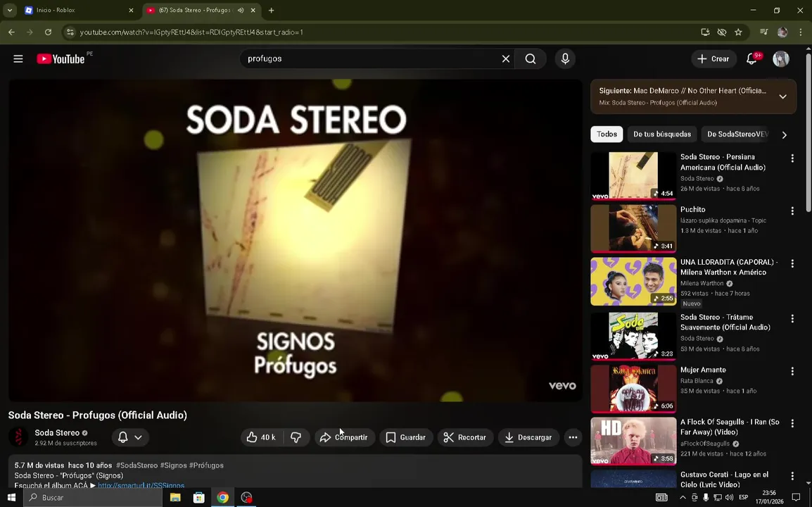
Task: Open File Explorer from taskbar
Action: [175, 497]
